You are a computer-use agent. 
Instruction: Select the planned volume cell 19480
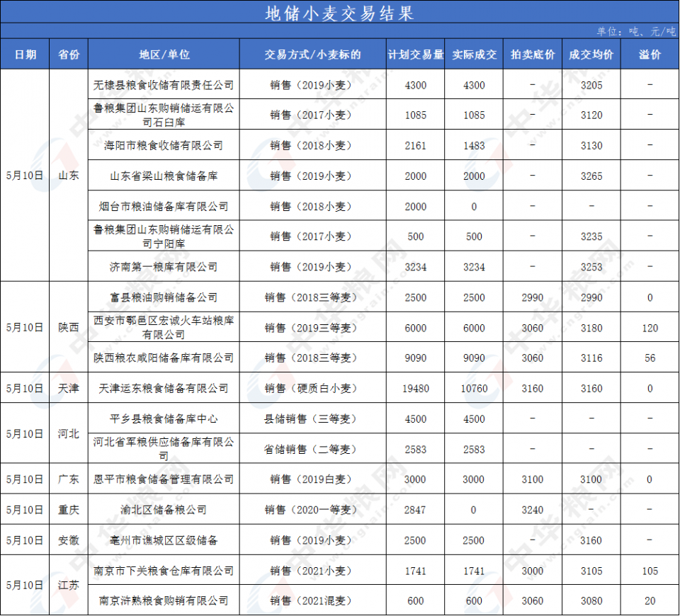415,388
